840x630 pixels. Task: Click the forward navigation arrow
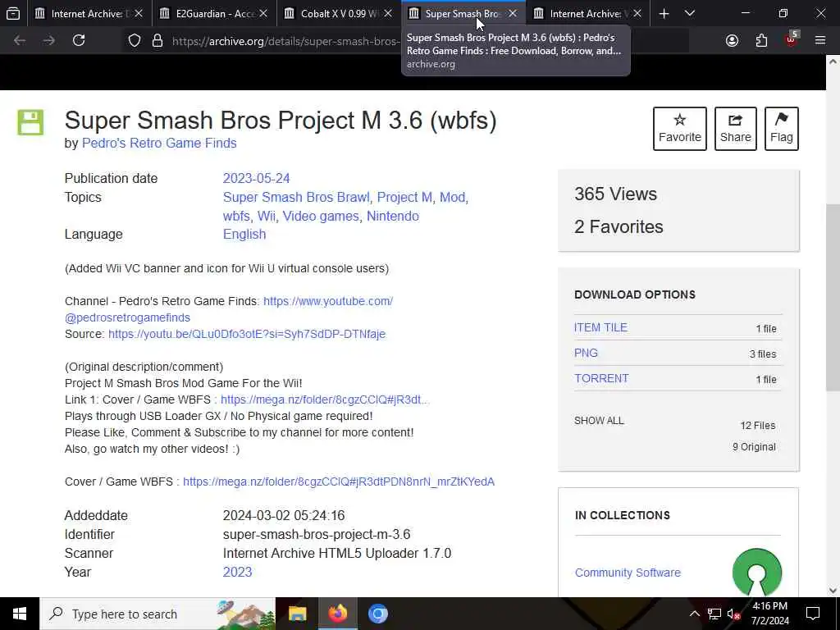[49, 41]
